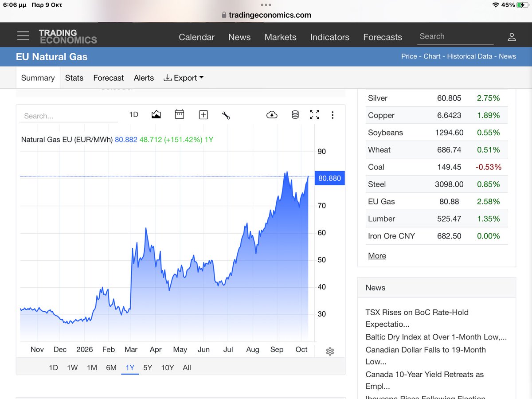The height and width of the screenshot is (399, 532).
Task: Open the Copper commodity link
Action: [x=381, y=115]
